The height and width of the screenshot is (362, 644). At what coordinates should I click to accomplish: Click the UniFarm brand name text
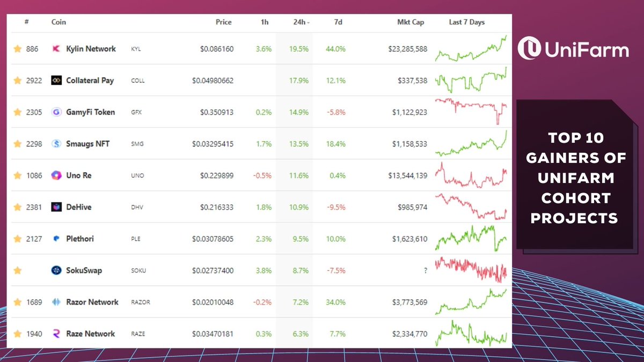[x=586, y=49]
